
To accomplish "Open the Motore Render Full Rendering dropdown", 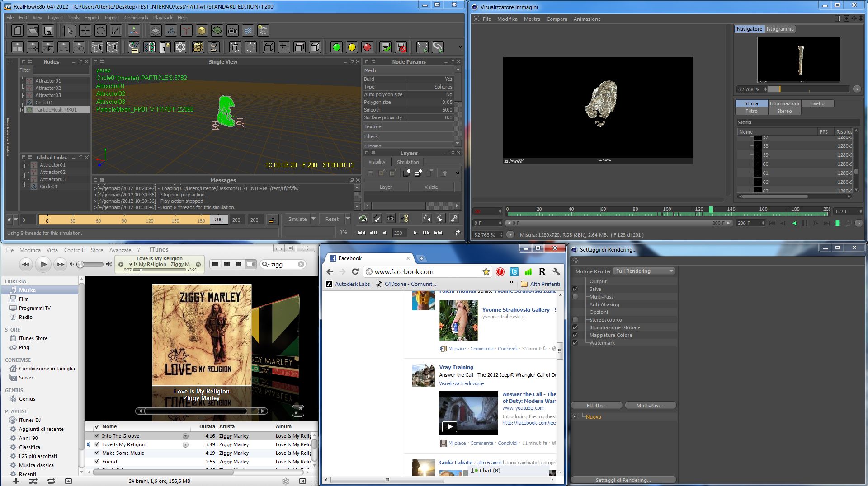I will click(644, 271).
